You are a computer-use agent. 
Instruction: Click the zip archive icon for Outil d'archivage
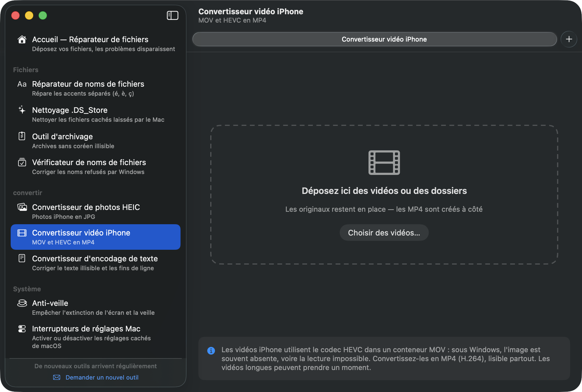pyautogui.click(x=22, y=136)
